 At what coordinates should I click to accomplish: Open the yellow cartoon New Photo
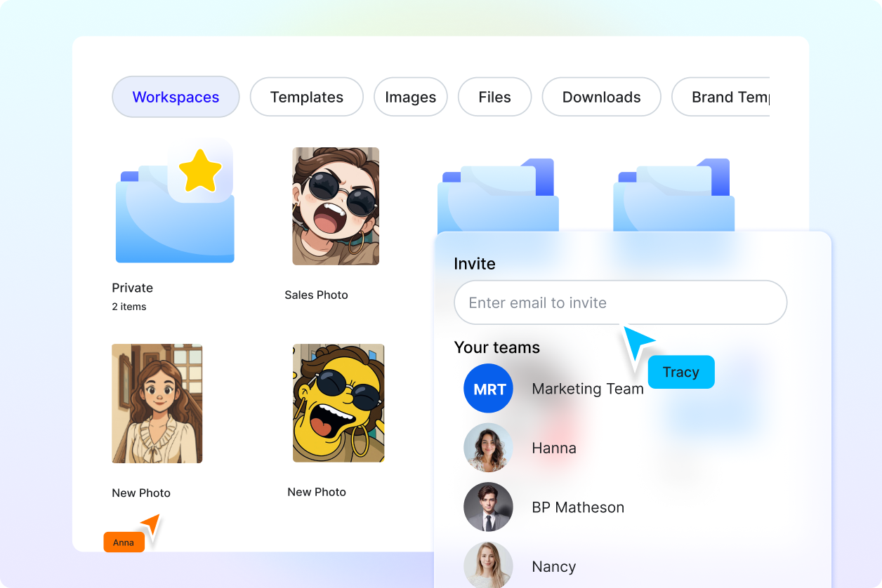[x=338, y=403]
